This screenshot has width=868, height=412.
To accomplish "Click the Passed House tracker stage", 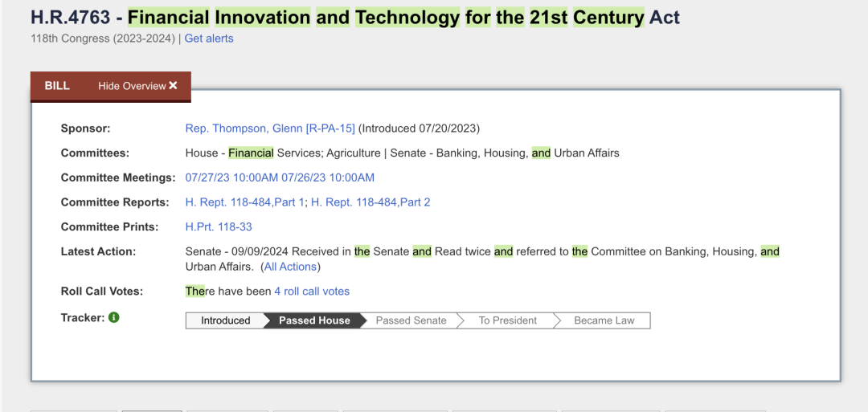I will [x=314, y=320].
